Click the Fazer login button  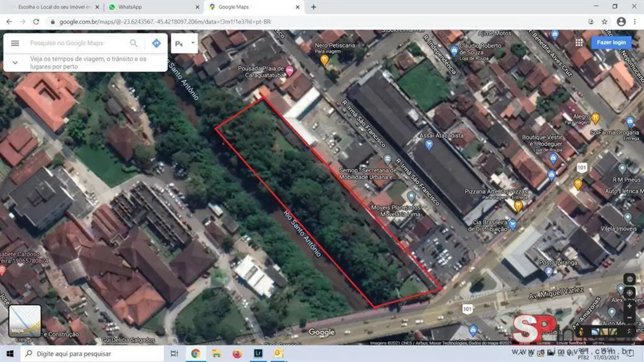[611, 42]
